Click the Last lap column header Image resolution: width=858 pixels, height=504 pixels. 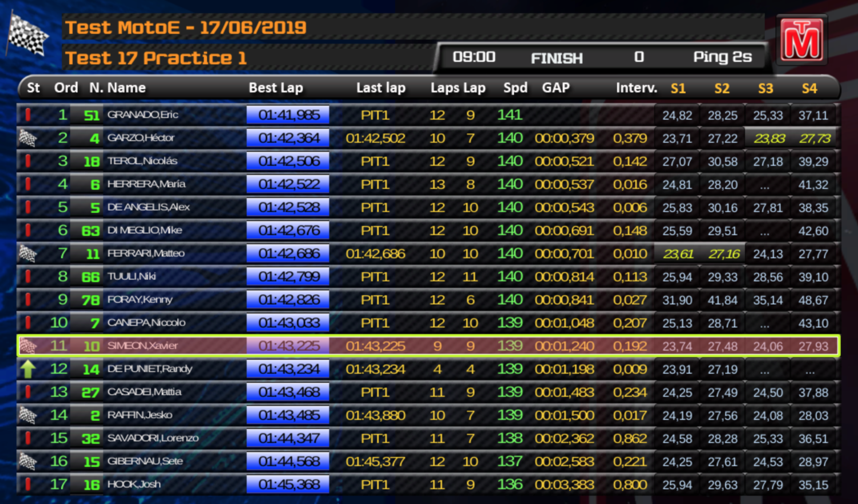pyautogui.click(x=381, y=88)
